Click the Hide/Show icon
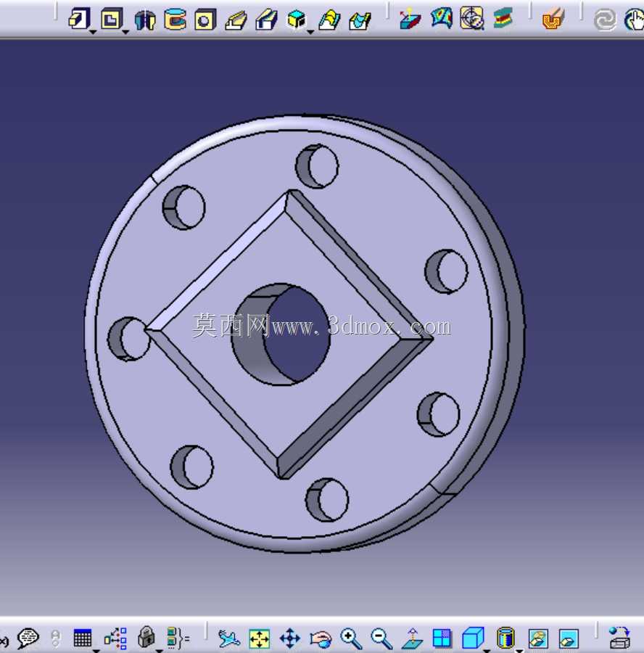 coord(538,638)
